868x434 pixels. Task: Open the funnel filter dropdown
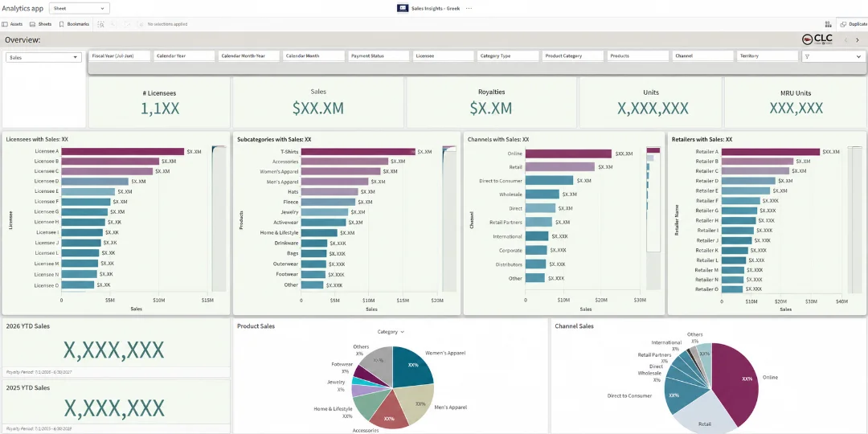pos(833,56)
